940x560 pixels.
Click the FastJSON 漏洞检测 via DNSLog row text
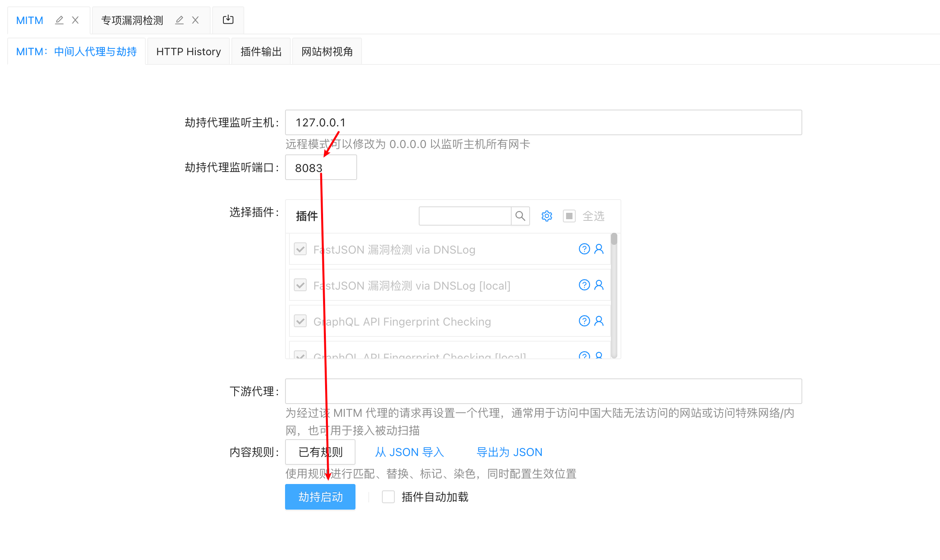click(x=394, y=250)
